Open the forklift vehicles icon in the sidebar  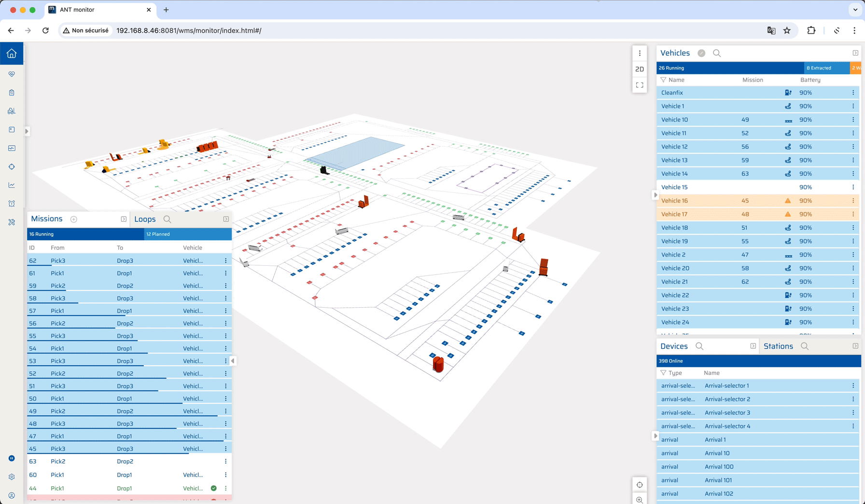(12, 111)
